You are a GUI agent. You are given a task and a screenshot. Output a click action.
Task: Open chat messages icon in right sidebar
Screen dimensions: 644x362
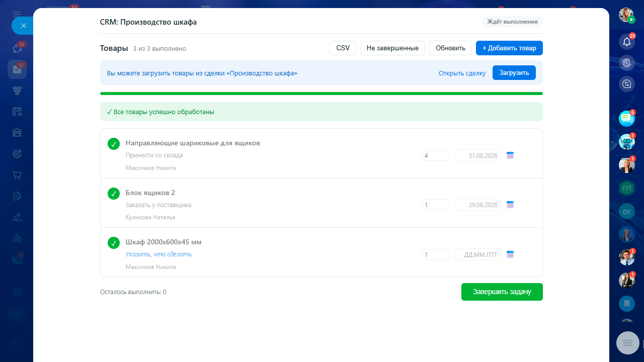tap(626, 119)
